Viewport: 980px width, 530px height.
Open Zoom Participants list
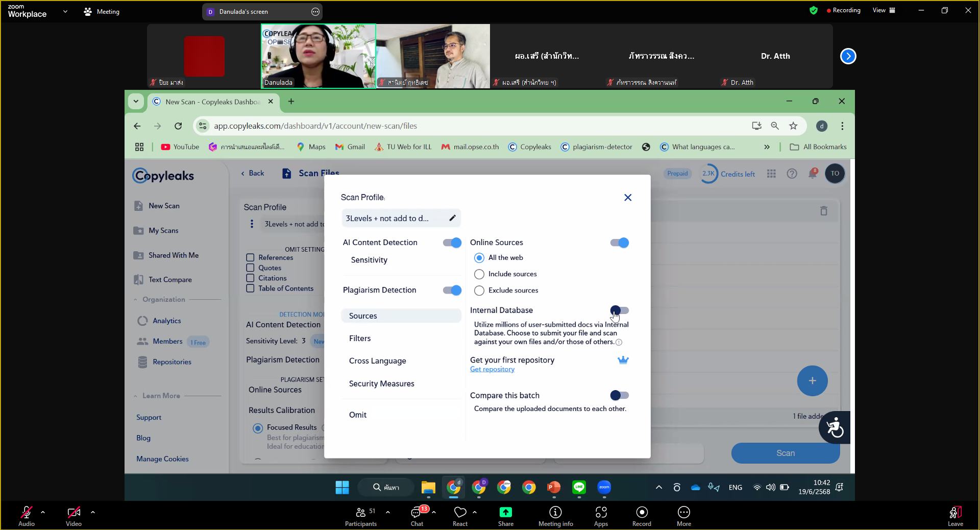click(x=361, y=516)
